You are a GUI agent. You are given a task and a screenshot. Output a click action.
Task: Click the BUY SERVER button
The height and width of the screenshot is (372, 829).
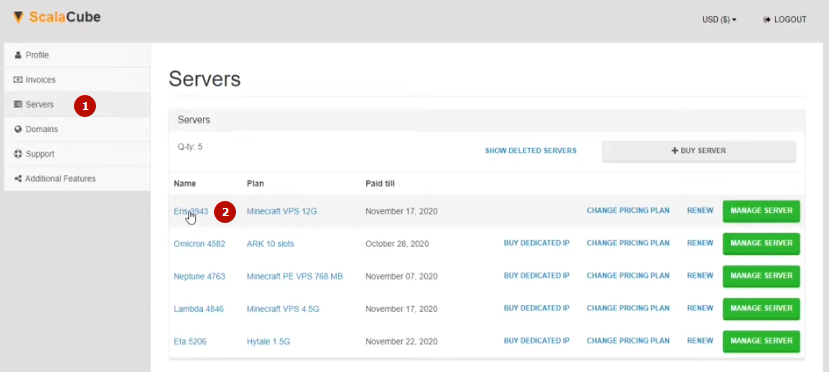point(698,151)
